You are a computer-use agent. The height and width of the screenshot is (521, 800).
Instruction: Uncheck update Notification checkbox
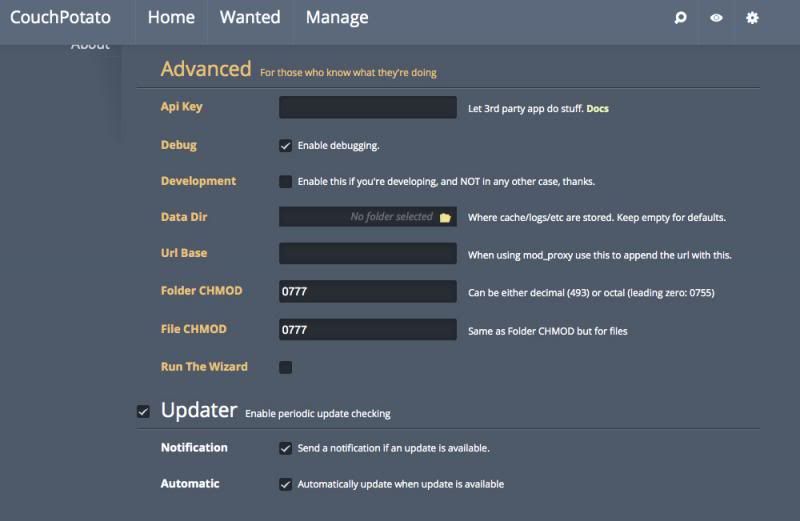point(286,448)
